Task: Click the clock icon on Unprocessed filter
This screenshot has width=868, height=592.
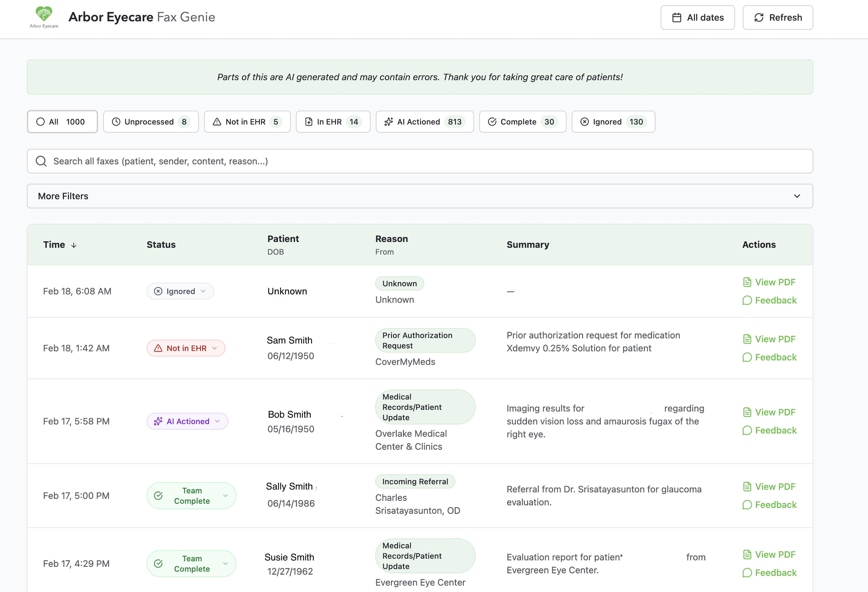Action: (116, 121)
